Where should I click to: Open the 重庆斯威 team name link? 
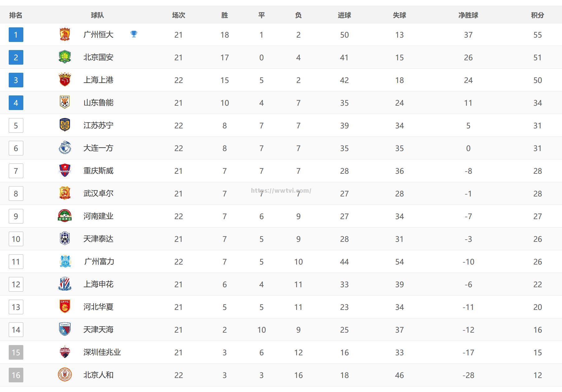point(98,171)
